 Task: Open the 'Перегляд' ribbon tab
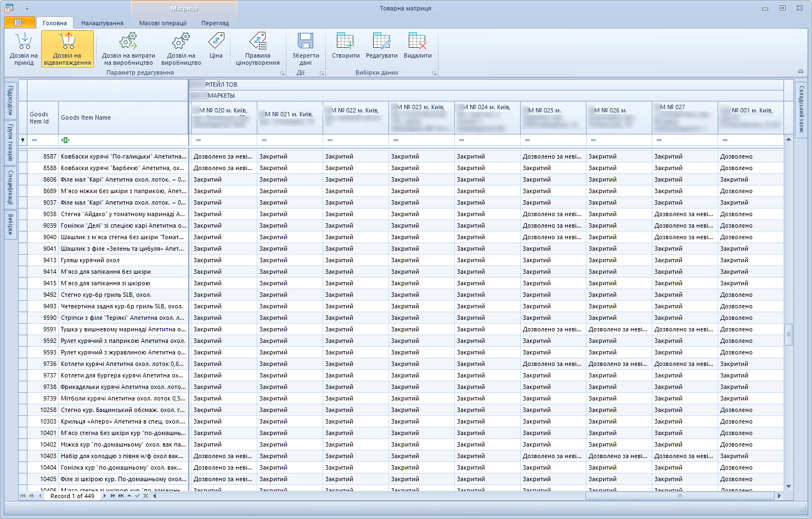click(x=215, y=23)
